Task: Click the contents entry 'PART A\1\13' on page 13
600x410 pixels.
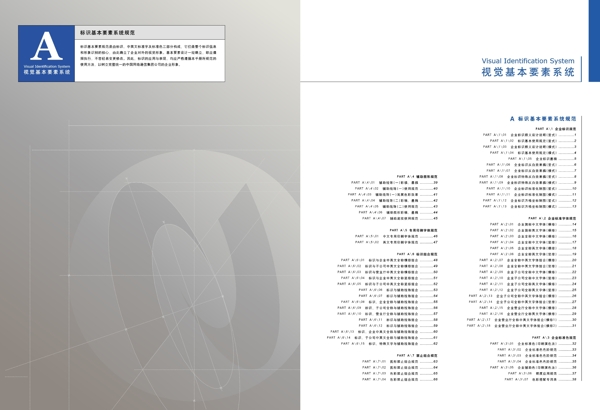Action: 529,206
